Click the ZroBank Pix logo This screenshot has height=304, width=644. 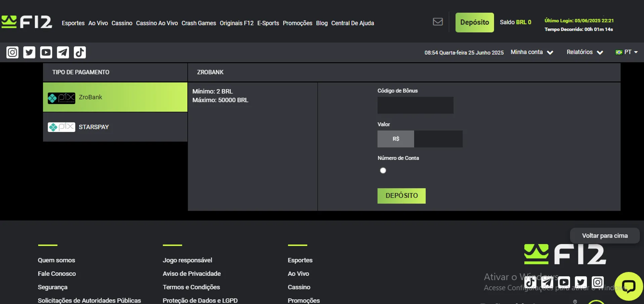click(x=61, y=98)
